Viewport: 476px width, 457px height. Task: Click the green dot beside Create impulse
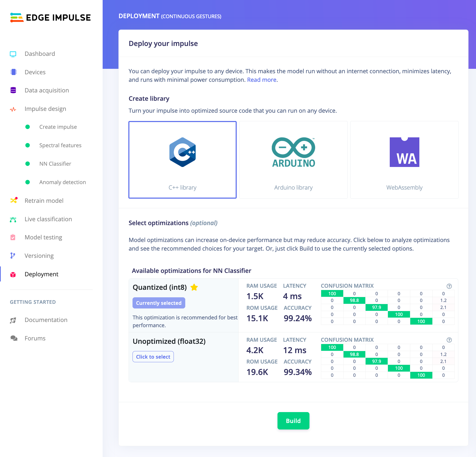28,127
